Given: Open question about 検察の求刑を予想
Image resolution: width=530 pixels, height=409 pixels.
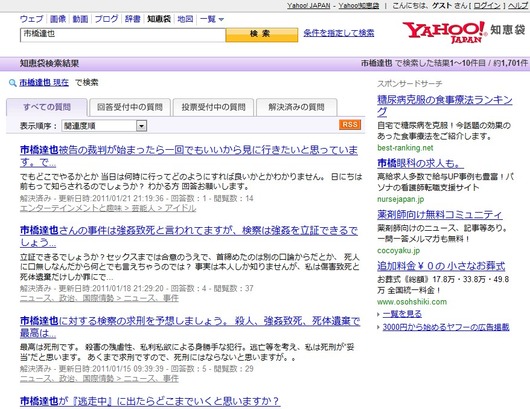Looking at the screenshot, I should click(x=190, y=327).
